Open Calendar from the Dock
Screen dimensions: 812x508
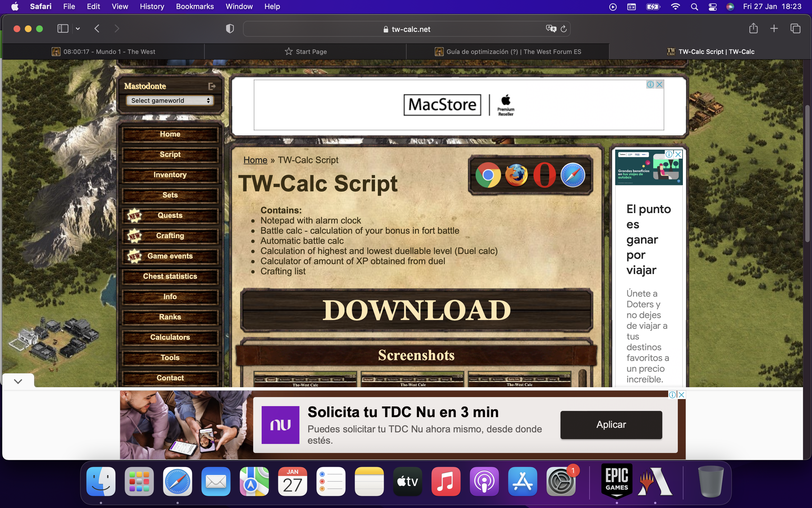292,481
